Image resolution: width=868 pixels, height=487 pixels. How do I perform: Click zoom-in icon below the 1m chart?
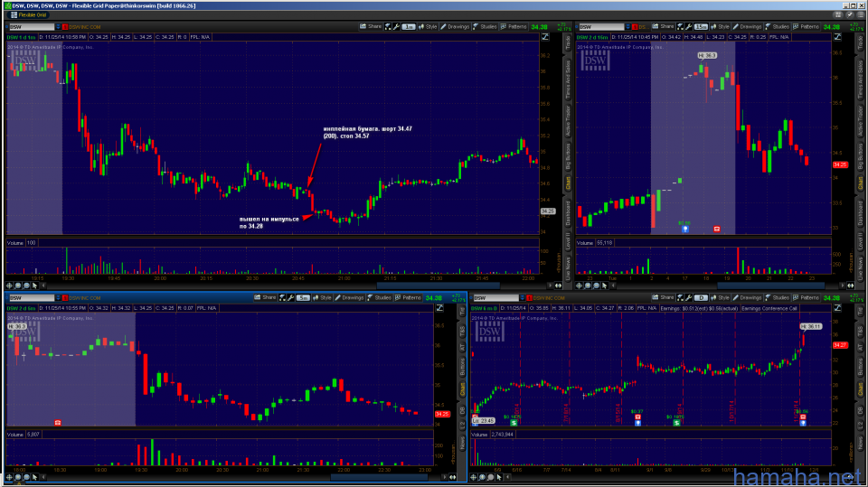(x=18, y=286)
